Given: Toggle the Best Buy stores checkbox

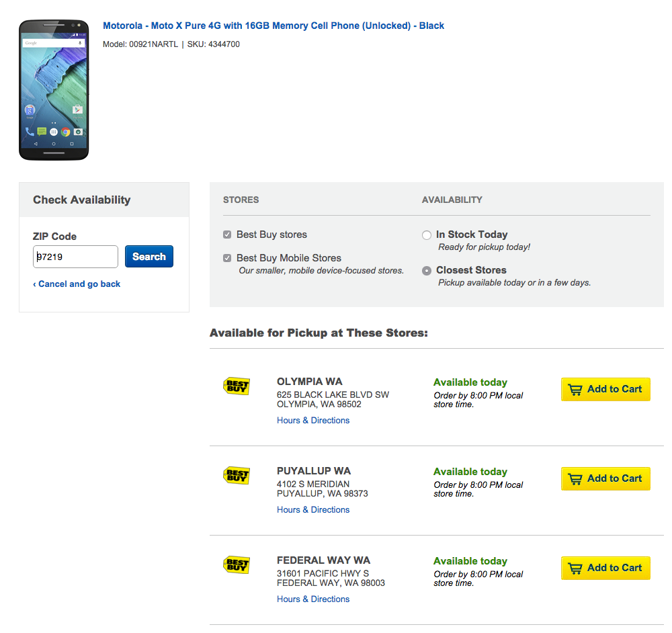Looking at the screenshot, I should 228,235.
